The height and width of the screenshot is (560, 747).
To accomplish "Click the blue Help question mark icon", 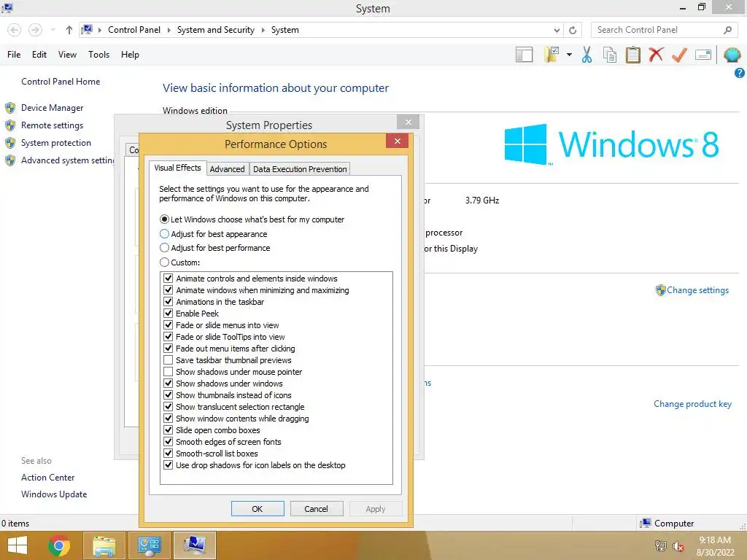I will 740,73.
